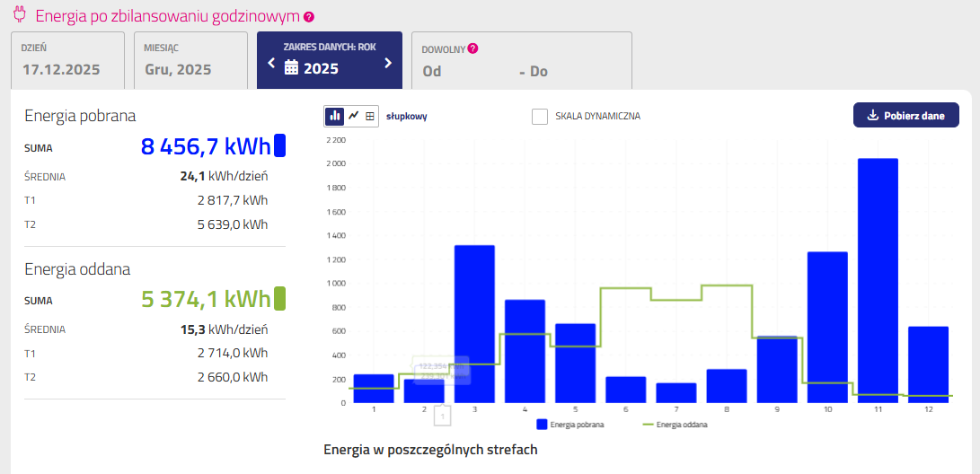Switch to the table view icon
Screen dimensions: 980x474
click(x=370, y=116)
